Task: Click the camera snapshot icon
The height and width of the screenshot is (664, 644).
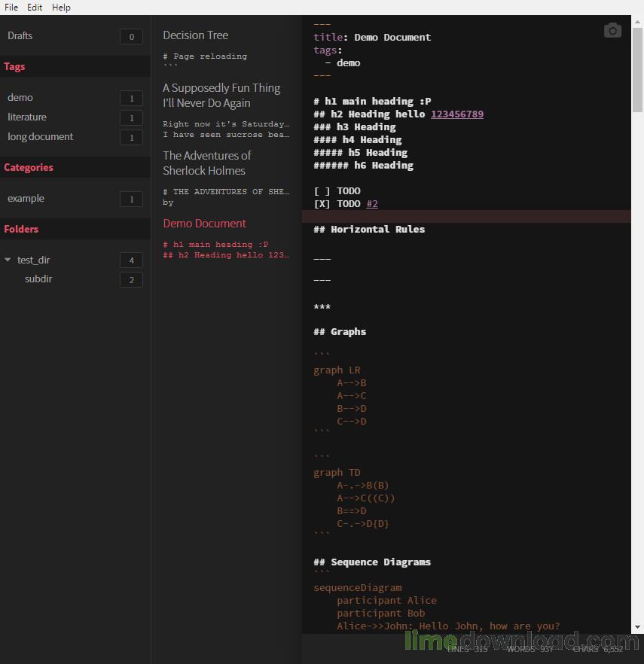Action: (x=612, y=30)
